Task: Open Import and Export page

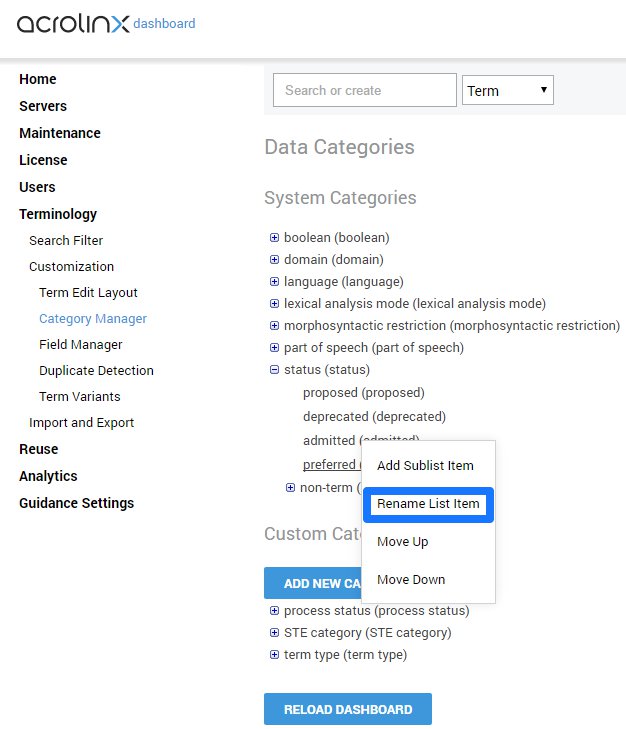Action: (x=81, y=423)
